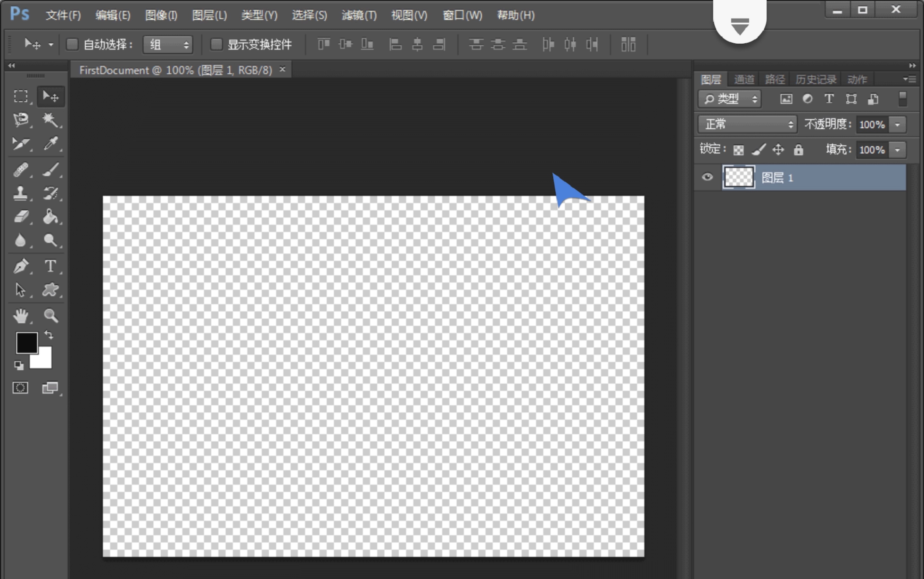
Task: Toggle adjustment layer filter icon
Action: (x=808, y=99)
